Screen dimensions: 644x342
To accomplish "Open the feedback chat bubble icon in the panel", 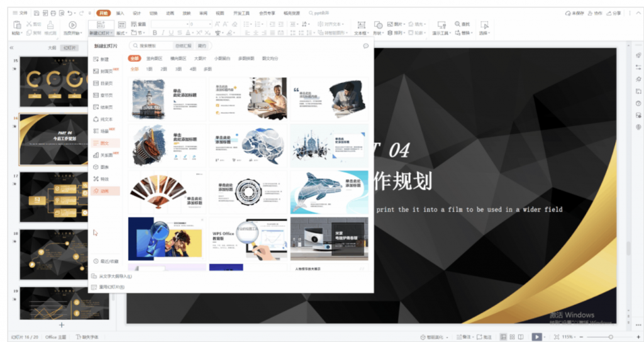I will 365,46.
